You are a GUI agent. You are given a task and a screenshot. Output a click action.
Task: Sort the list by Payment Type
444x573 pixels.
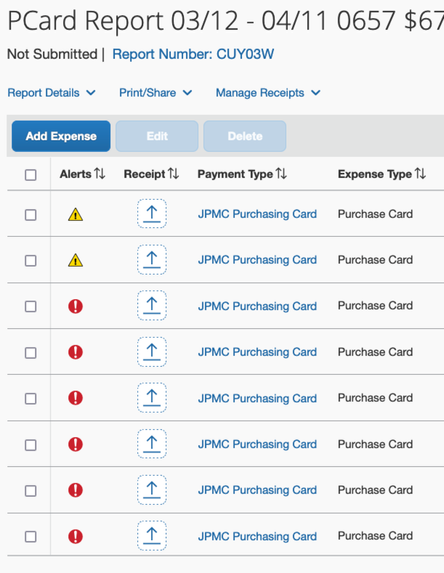(x=281, y=174)
